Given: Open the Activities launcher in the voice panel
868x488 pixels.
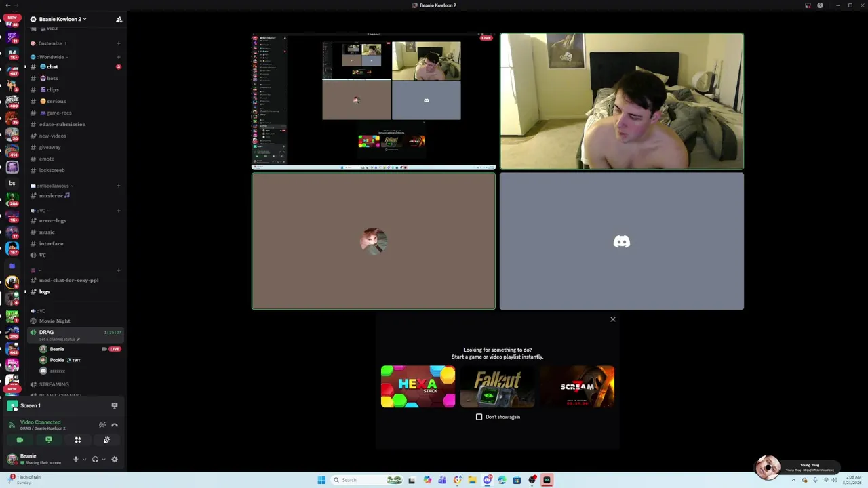Looking at the screenshot, I should tap(78, 440).
